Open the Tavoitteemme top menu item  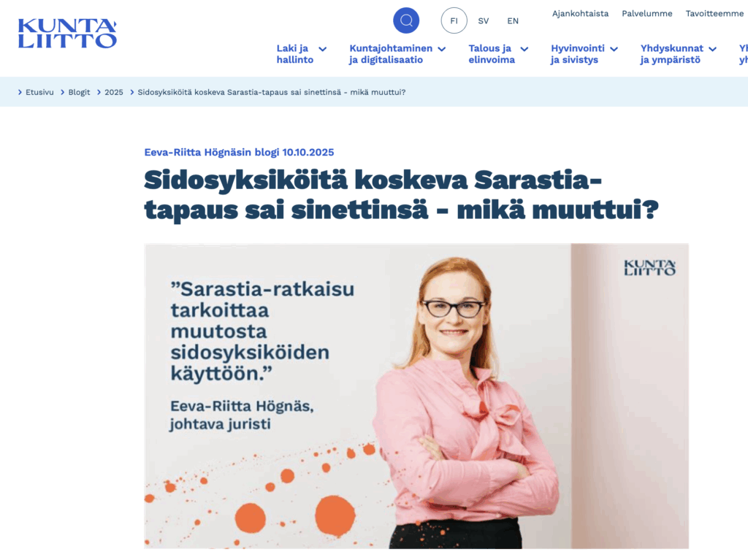point(714,13)
